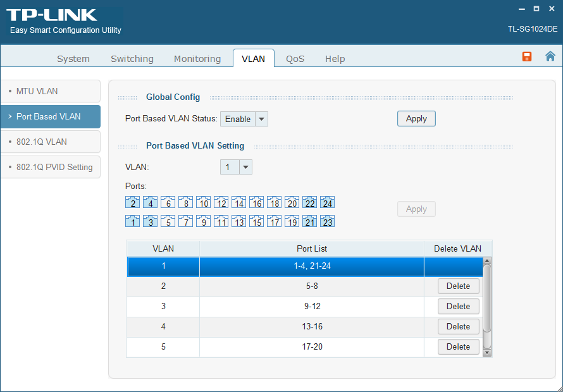Screen dimensions: 563x392
Task: Click the VLAN column header
Action: coord(163,248)
